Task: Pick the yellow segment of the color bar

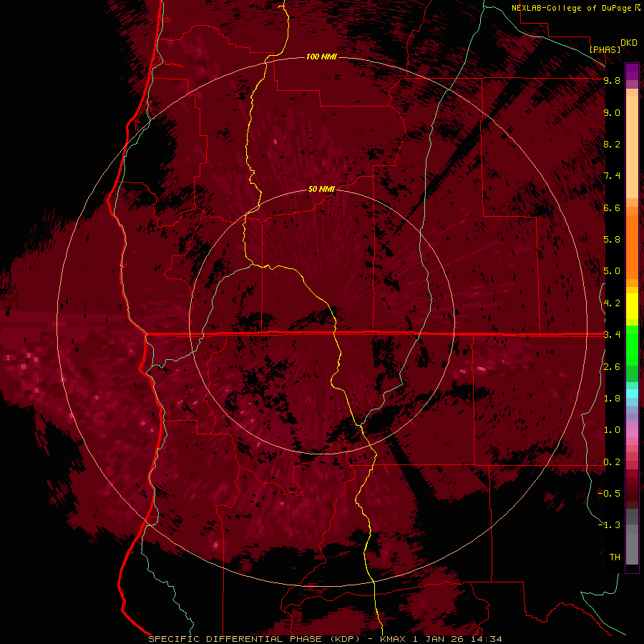Action: click(x=632, y=306)
